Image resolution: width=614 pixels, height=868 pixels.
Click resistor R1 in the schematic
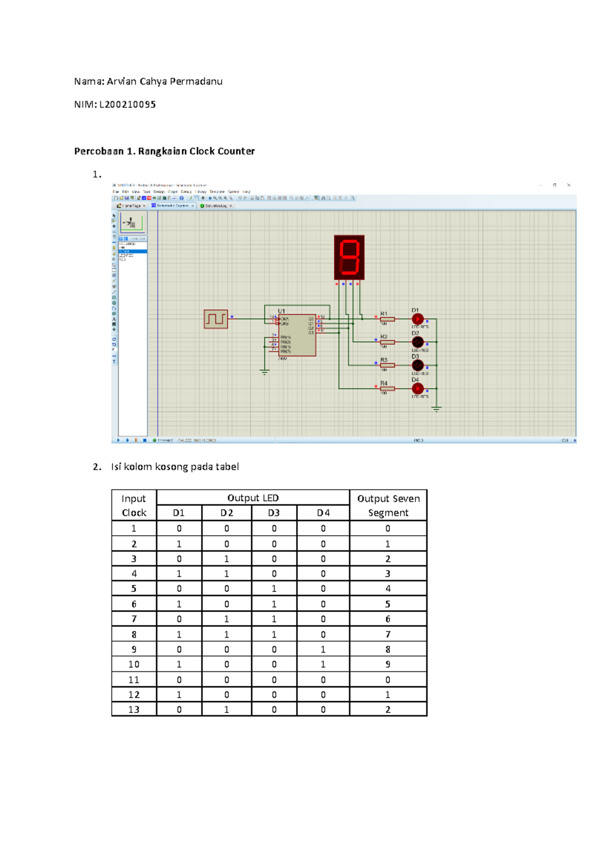[x=387, y=319]
